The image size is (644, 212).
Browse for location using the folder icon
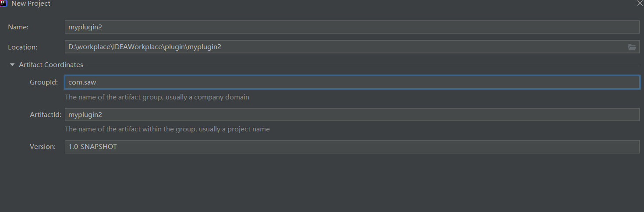point(632,47)
